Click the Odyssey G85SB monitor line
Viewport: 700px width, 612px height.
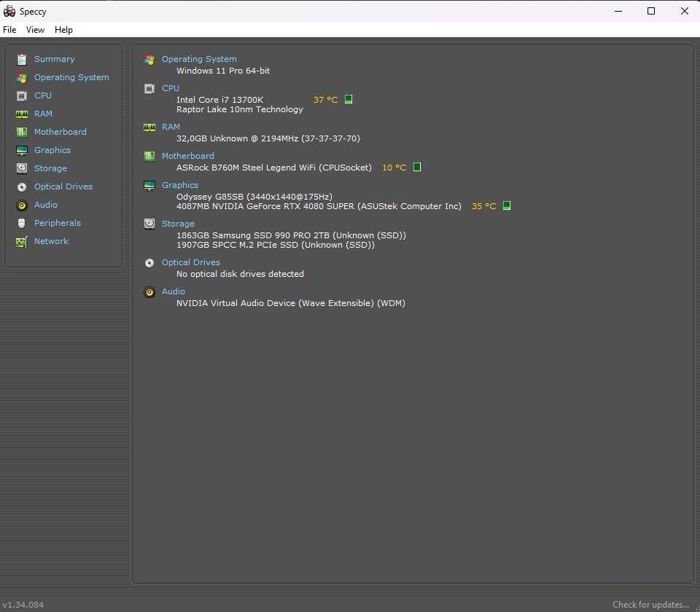(x=254, y=197)
